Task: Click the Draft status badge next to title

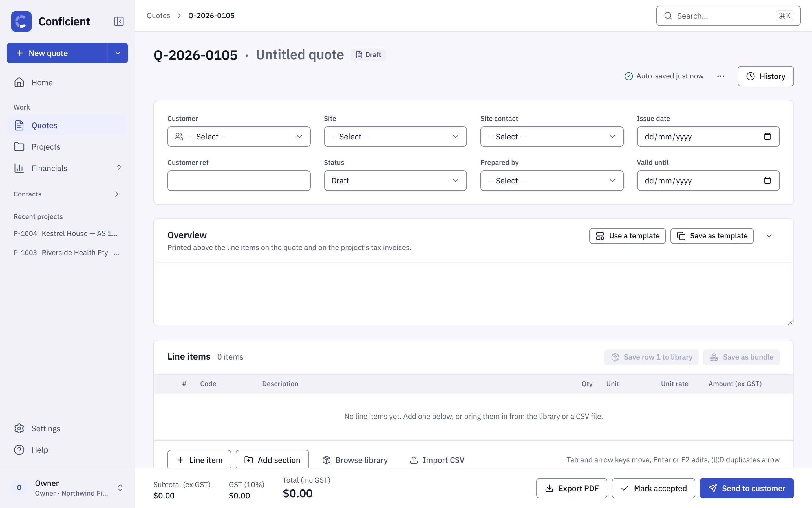Action: click(368, 55)
